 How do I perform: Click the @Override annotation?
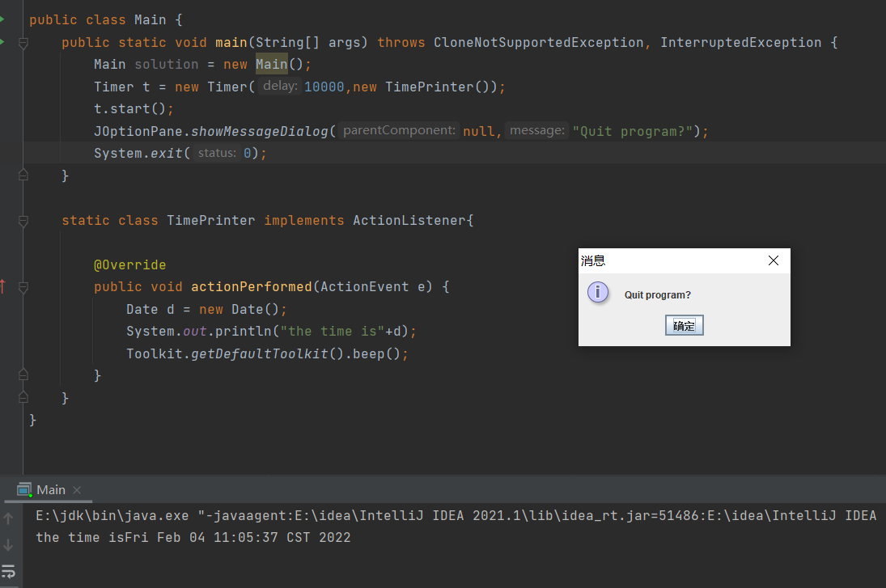click(130, 265)
